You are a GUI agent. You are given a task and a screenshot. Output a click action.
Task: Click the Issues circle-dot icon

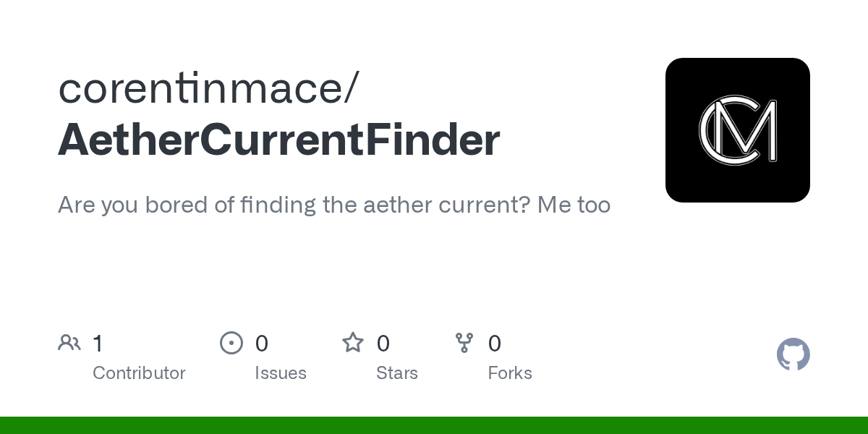pos(231,343)
